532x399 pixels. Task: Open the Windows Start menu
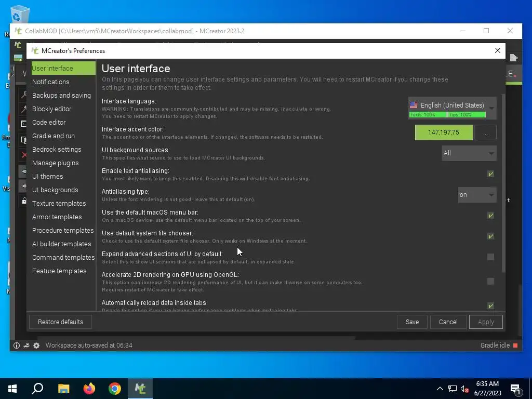12,389
